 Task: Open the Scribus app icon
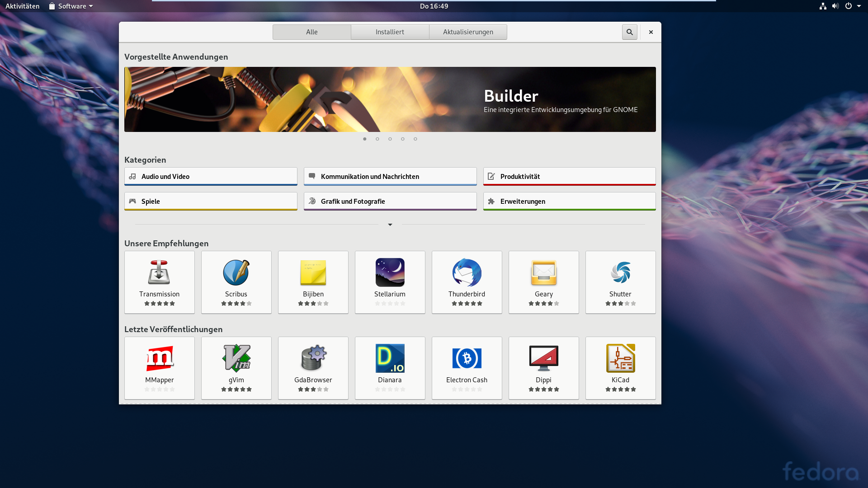(236, 272)
